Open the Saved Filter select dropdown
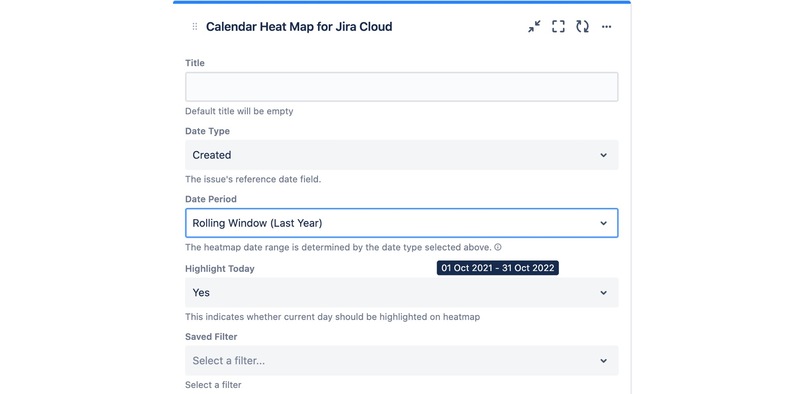Screen dimensions: 806x394 401,361
